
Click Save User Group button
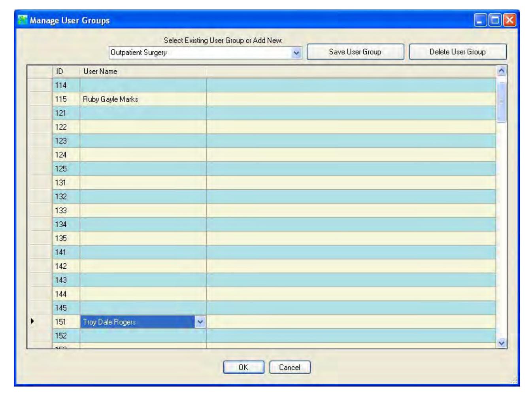(355, 52)
